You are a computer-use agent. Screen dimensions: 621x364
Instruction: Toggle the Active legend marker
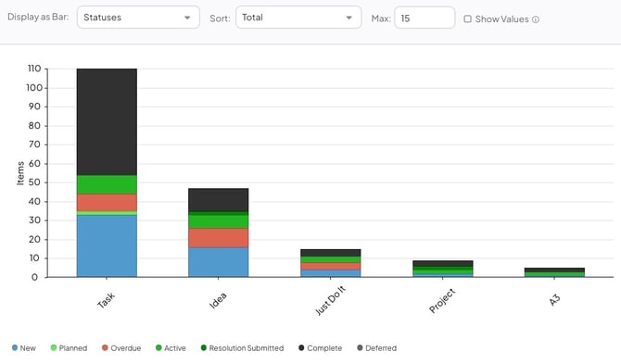158,347
